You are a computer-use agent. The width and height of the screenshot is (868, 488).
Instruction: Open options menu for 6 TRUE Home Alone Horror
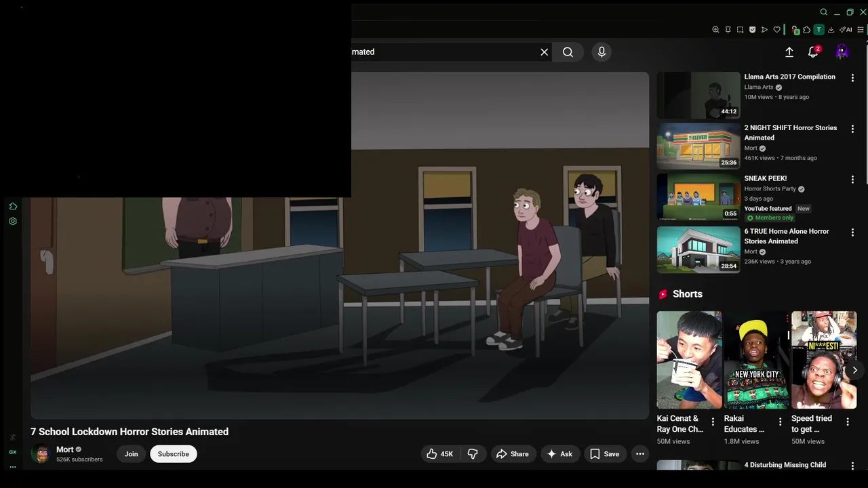coord(852,232)
